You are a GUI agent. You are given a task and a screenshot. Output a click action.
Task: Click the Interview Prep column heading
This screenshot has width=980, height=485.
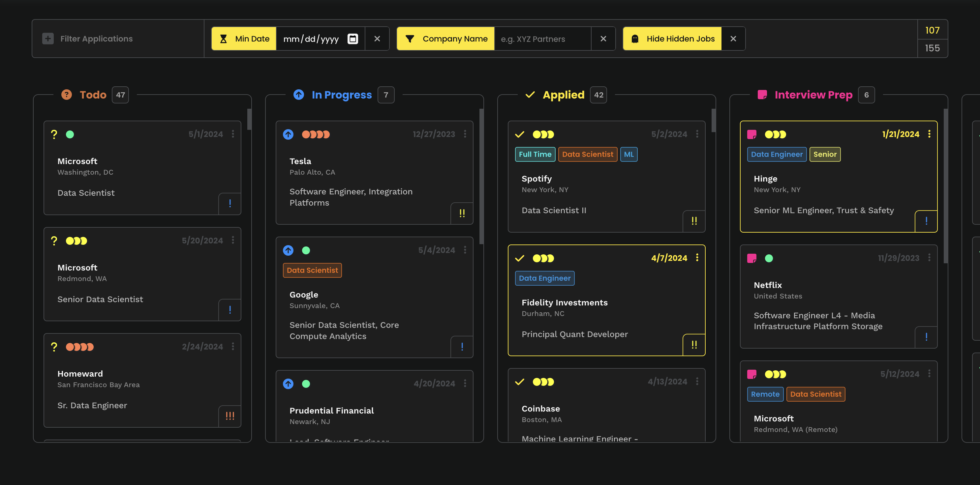[x=813, y=95]
